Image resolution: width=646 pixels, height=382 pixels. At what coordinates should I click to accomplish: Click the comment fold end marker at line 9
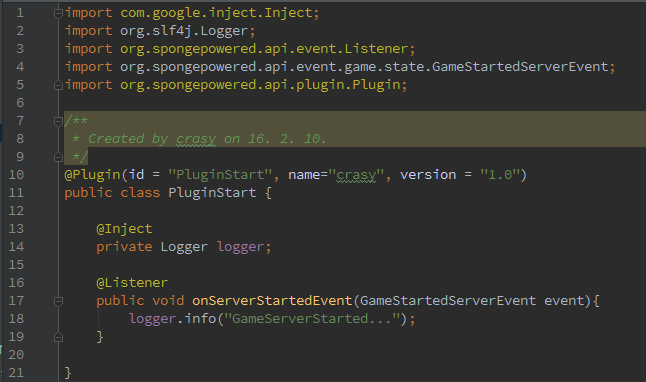click(59, 157)
